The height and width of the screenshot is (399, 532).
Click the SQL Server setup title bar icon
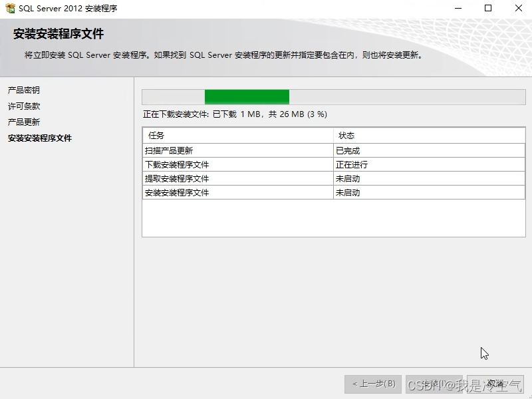click(x=10, y=8)
